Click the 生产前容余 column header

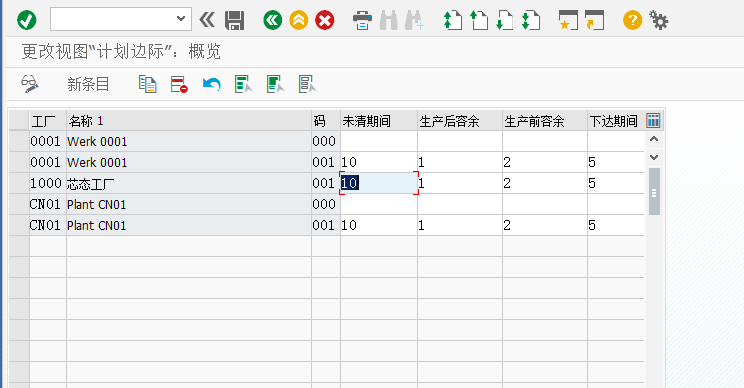coord(545,121)
